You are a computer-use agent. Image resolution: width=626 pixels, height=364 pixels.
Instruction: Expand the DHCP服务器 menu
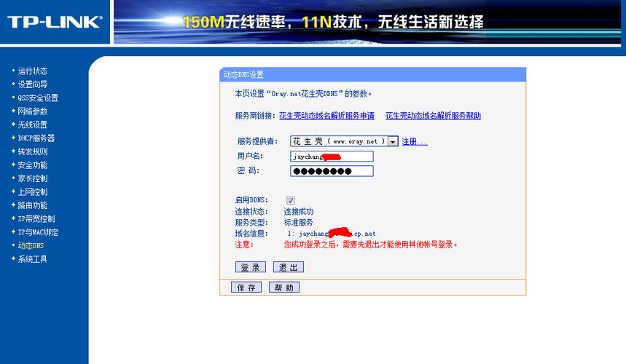click(36, 138)
